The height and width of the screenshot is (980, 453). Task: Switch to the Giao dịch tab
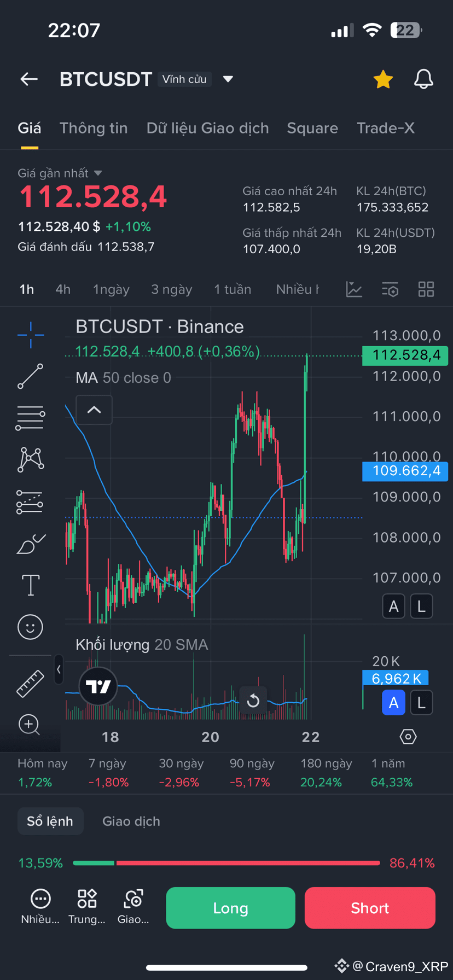(131, 821)
